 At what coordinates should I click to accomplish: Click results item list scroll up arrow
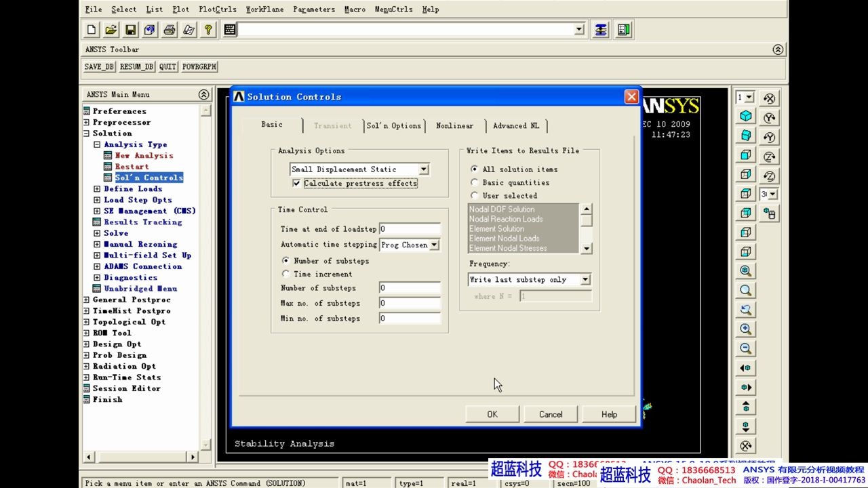[x=587, y=209]
